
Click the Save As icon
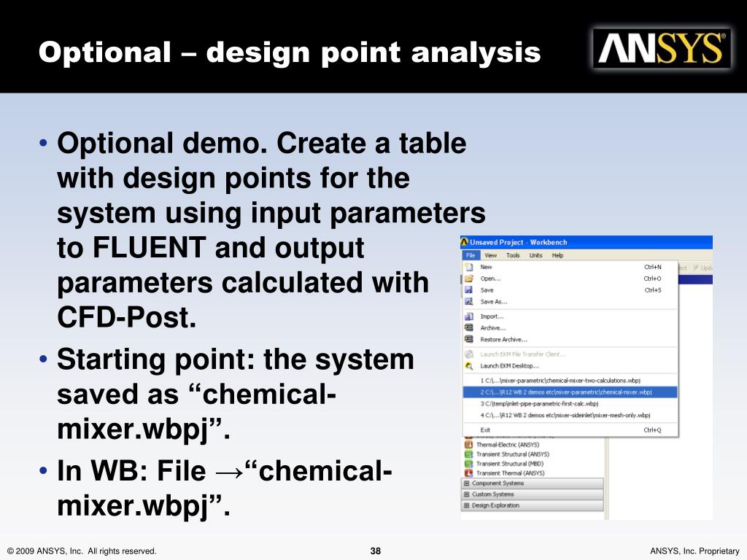tap(469, 301)
